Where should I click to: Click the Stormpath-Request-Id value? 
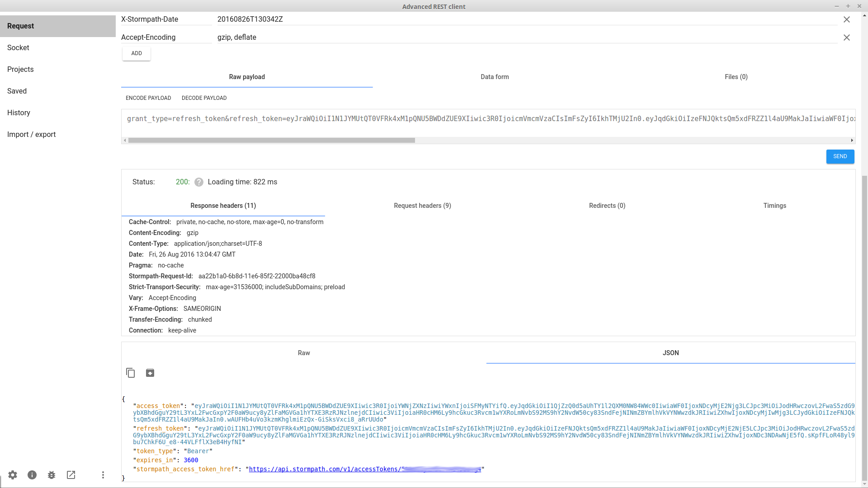(257, 276)
